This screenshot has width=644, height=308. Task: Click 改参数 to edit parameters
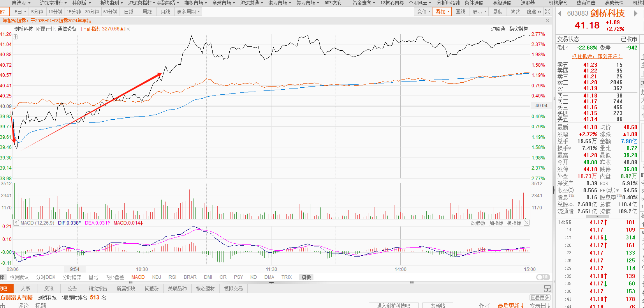tap(478, 223)
